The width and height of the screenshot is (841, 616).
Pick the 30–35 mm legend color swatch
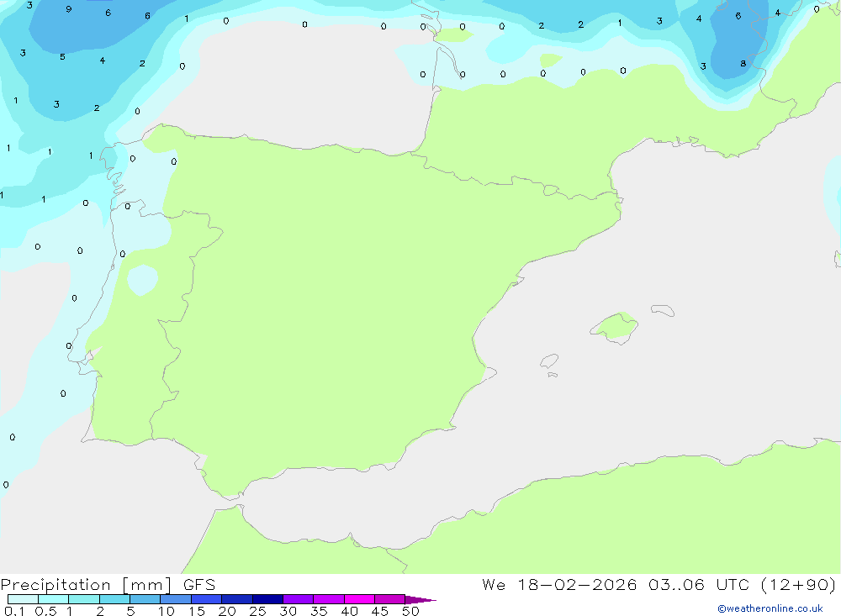[298, 599]
